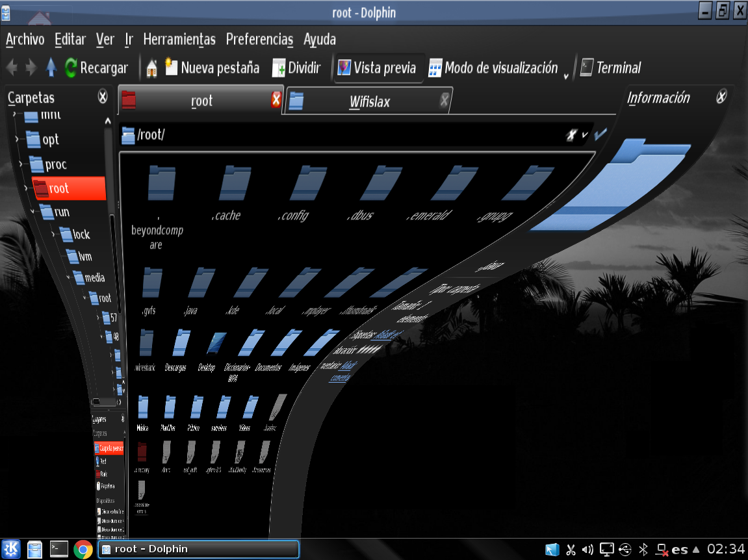The image size is (748, 560).
Task: Select the .kde folder icon
Action: (251, 283)
